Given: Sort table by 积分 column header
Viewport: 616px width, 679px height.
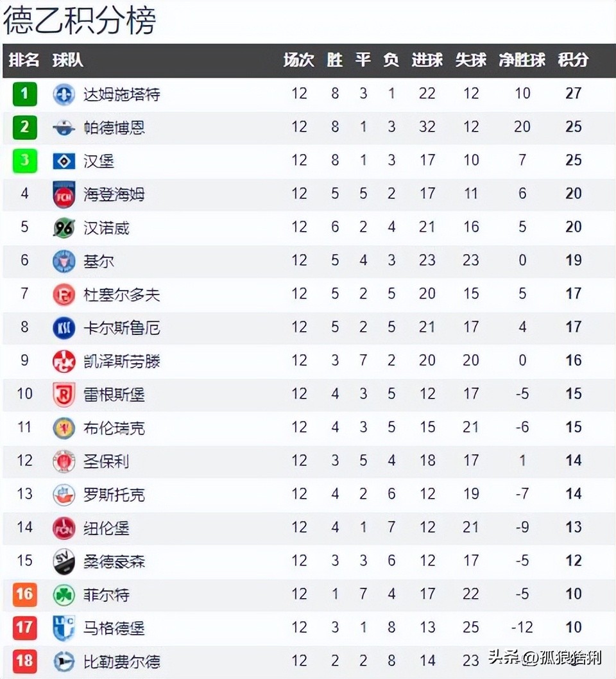Looking at the screenshot, I should (573, 60).
